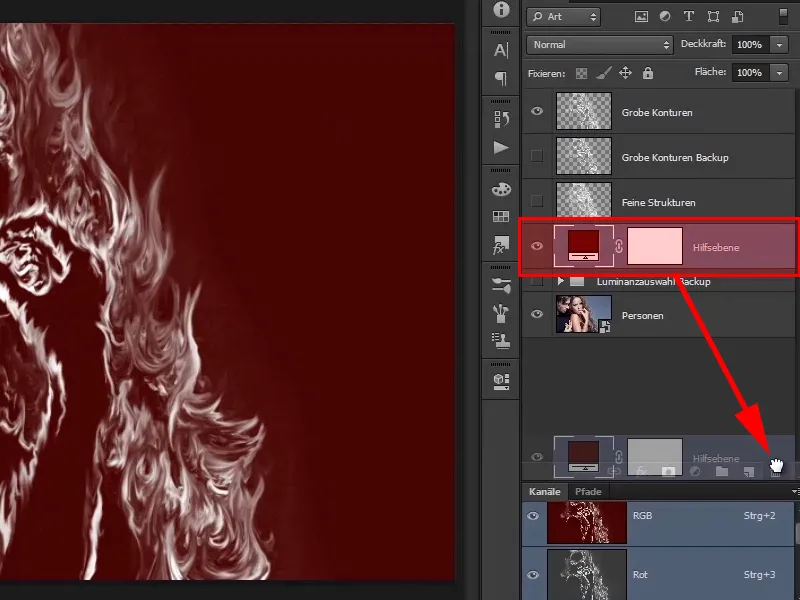Open the Styles fx panel icon
800x600 pixels.
501,245
